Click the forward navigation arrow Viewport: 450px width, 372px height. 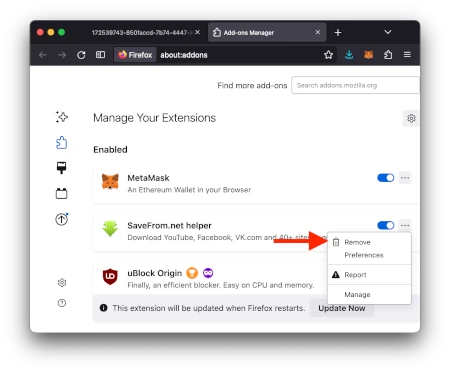click(x=62, y=55)
